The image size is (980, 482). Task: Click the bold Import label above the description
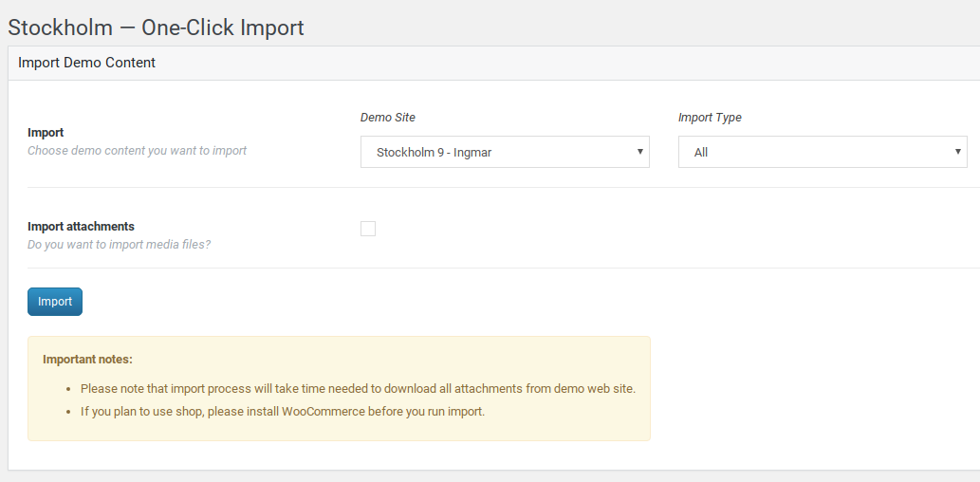[x=46, y=133]
